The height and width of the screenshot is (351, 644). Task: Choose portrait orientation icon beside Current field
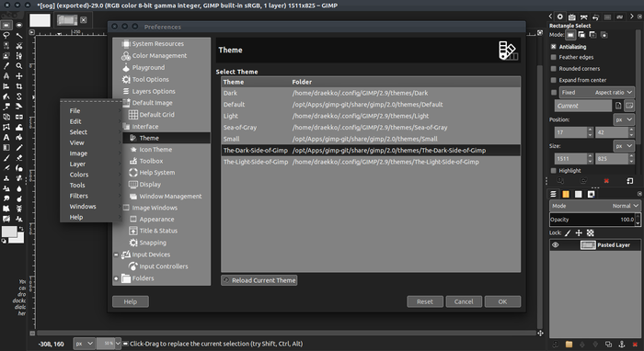(618, 106)
